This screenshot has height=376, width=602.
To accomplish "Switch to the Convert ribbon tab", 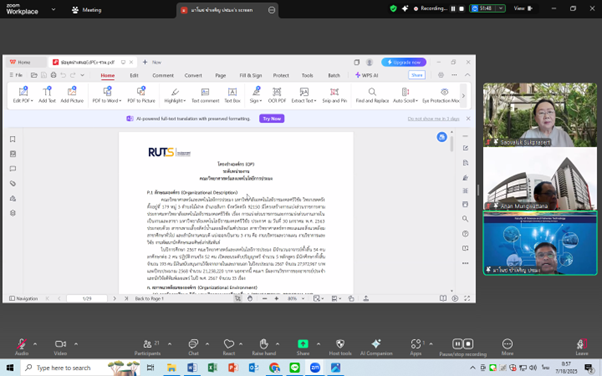I will tap(193, 75).
